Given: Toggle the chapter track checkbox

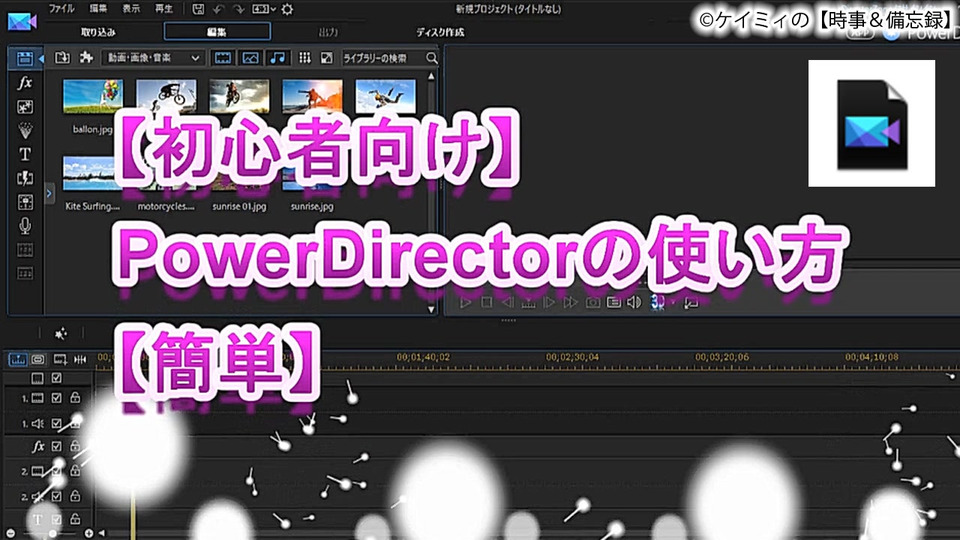Looking at the screenshot, I should [x=56, y=378].
